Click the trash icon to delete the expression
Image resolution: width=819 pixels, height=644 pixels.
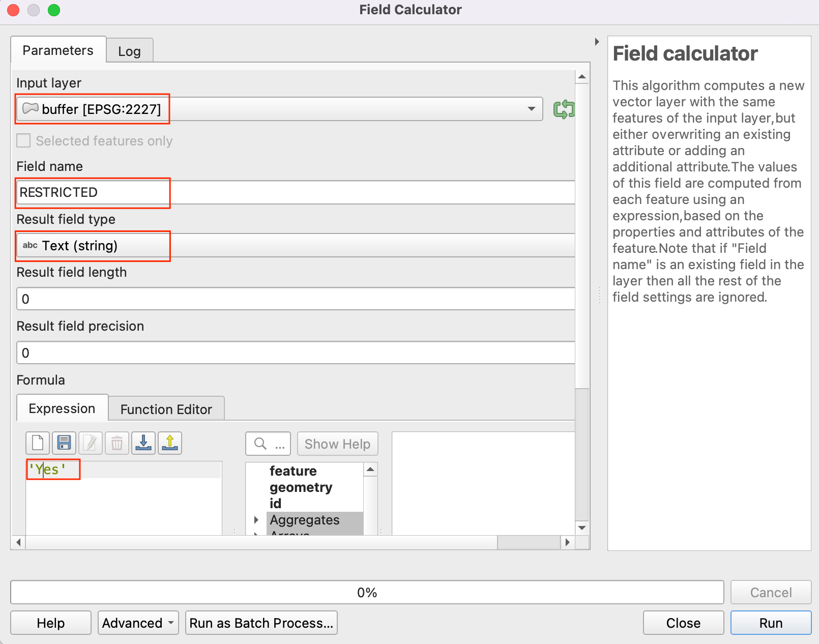coord(117,443)
